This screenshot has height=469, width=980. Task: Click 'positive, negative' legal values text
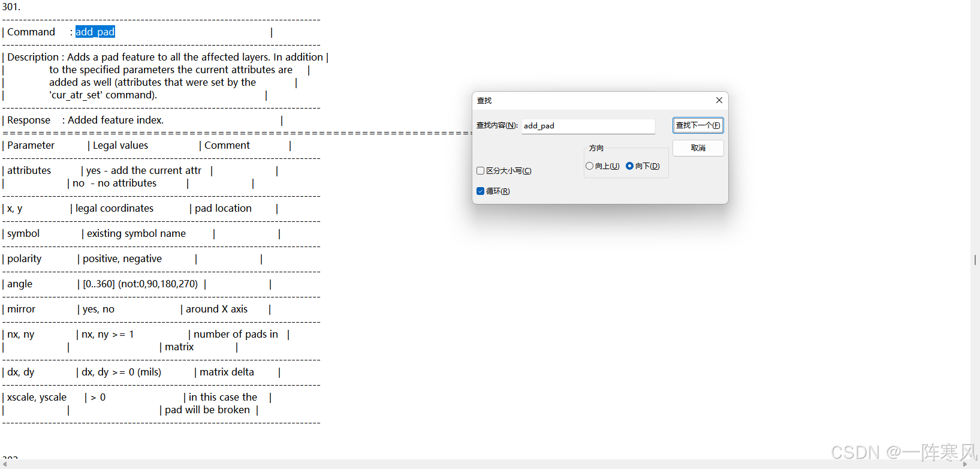pyautogui.click(x=122, y=259)
